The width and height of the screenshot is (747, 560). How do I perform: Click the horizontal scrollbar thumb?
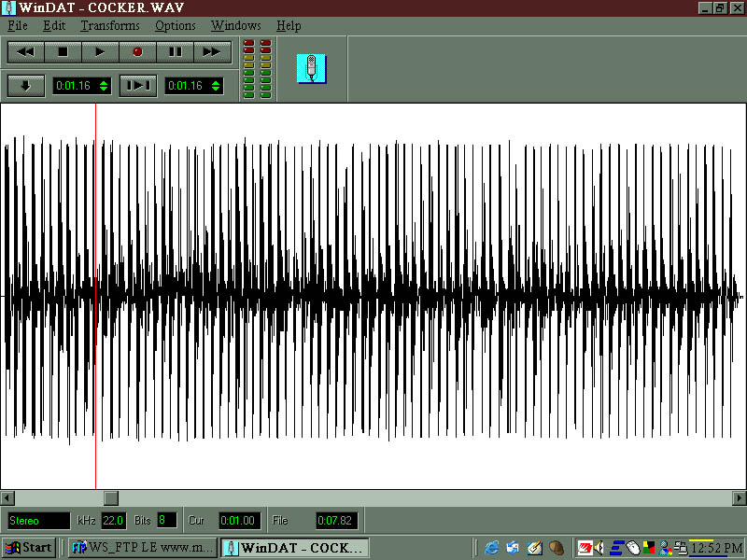(110, 498)
